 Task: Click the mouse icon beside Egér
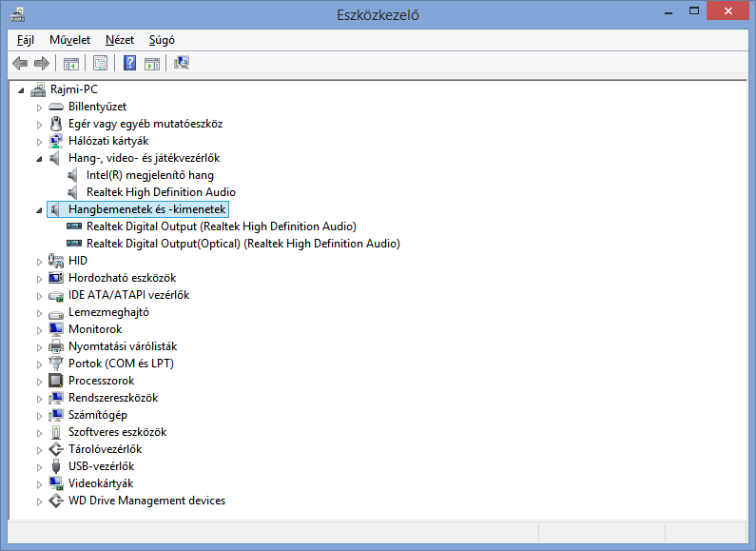(x=56, y=124)
